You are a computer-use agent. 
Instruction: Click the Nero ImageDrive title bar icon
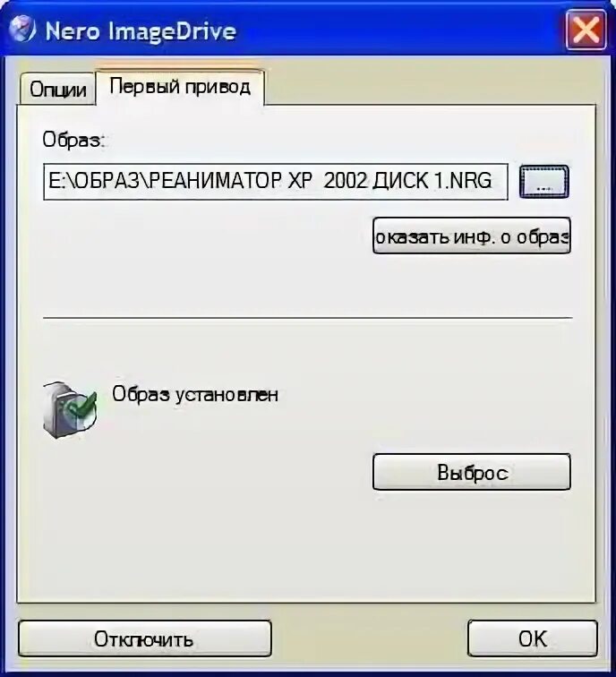(x=22, y=29)
